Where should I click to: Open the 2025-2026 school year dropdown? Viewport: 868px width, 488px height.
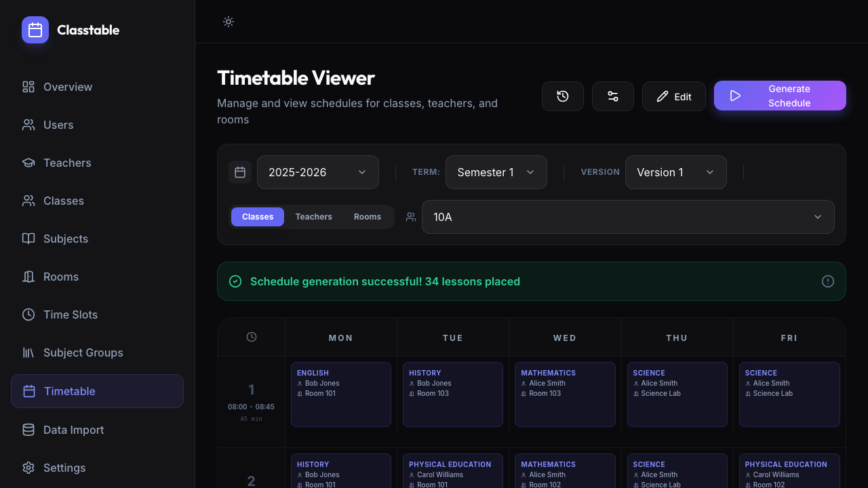coord(317,172)
